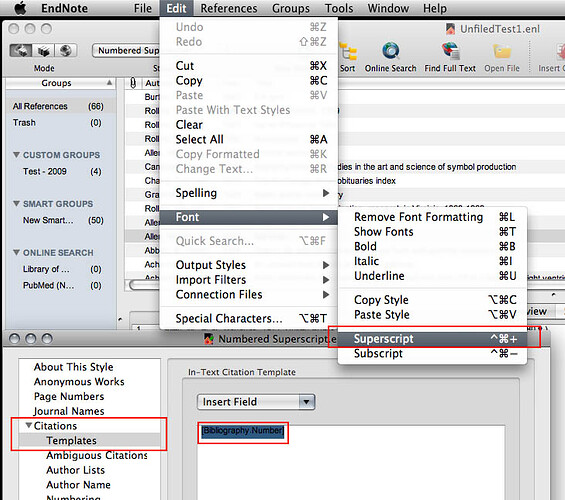Choose Show Fonts in the Font submenu

click(432, 232)
